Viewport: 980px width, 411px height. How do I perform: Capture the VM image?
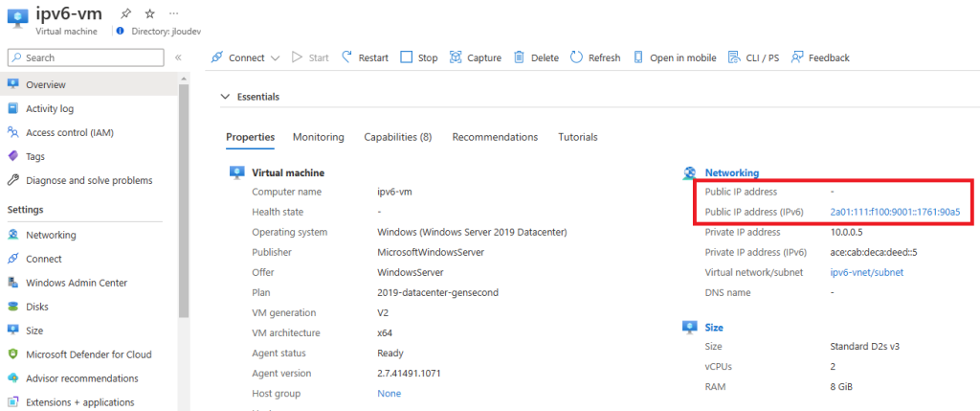[476, 57]
